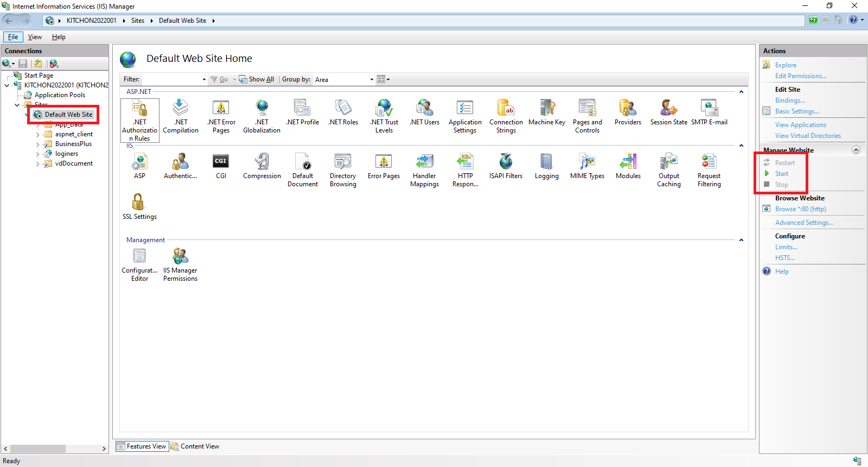Open MIME Types feature

[x=588, y=166]
